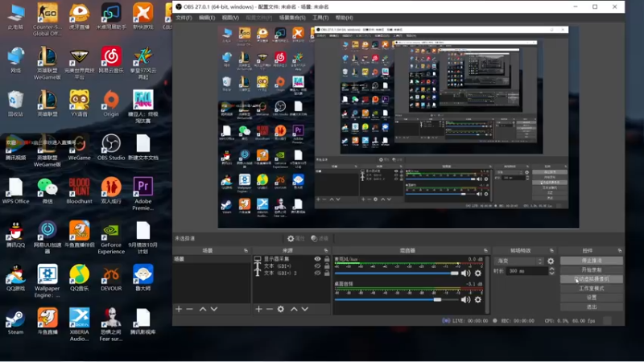644x362 pixels.
Task: Mute the microphone track speaker icon
Action: click(465, 273)
